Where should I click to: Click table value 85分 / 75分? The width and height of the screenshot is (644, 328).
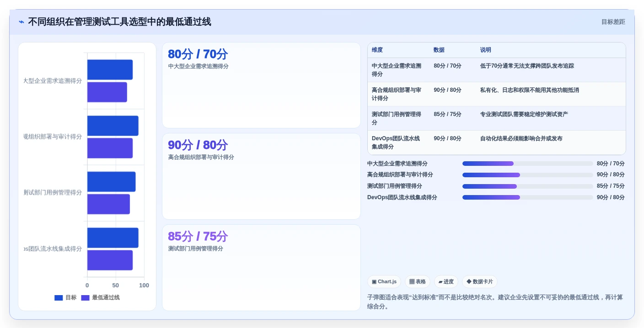coord(448,114)
